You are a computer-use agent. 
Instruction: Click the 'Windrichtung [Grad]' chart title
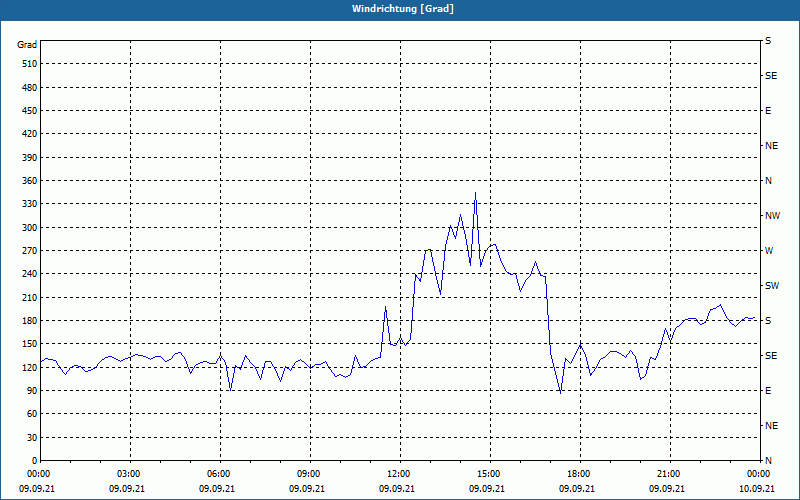coord(403,9)
